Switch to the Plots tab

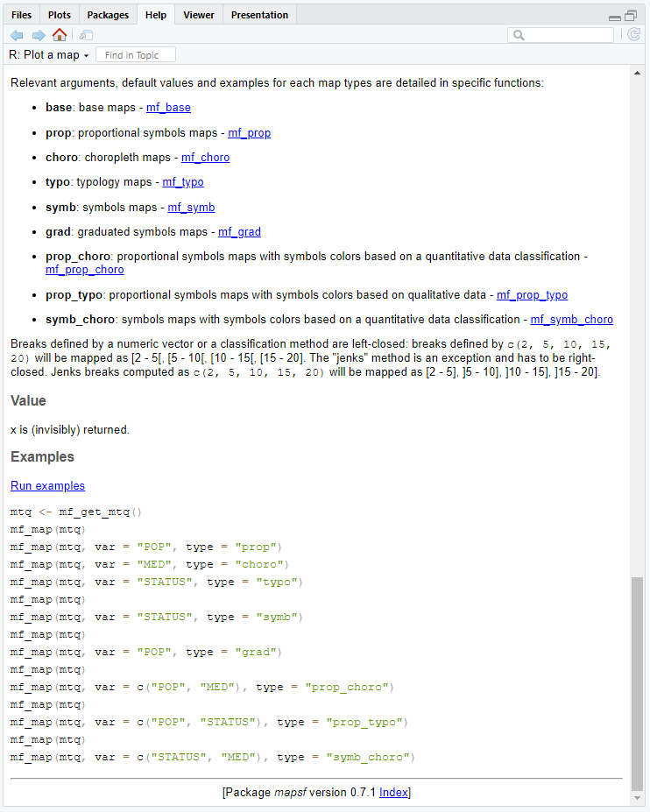pos(60,15)
